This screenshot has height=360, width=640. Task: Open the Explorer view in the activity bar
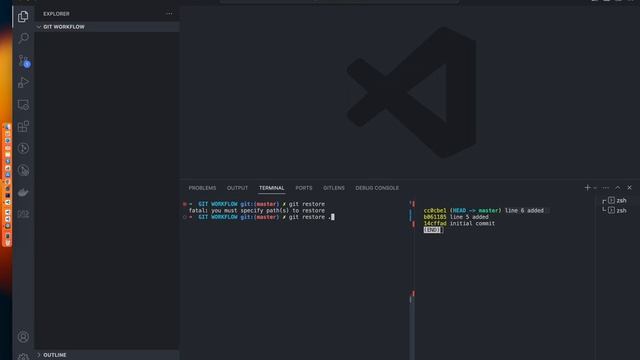point(23,16)
